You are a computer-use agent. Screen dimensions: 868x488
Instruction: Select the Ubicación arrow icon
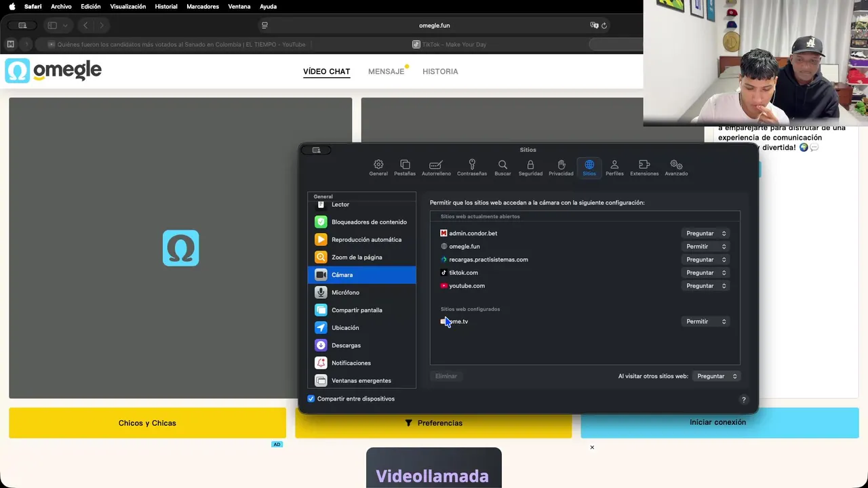pos(321,327)
